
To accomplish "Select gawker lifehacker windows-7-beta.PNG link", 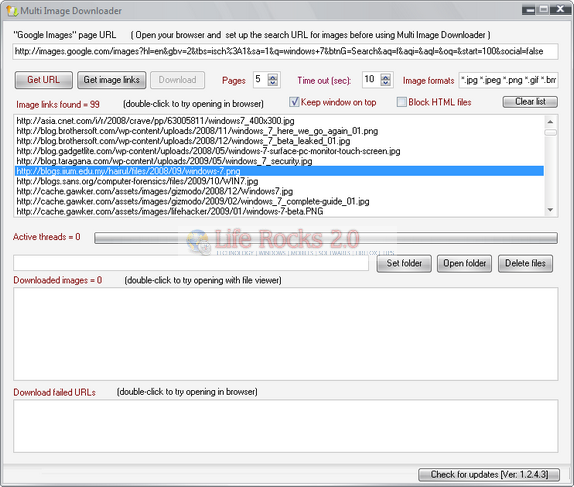I will point(279,211).
